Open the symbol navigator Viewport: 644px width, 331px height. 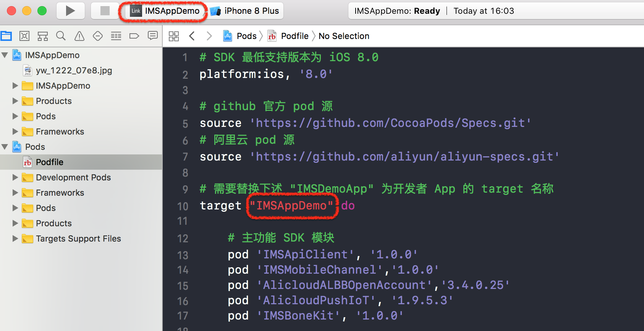tap(43, 36)
